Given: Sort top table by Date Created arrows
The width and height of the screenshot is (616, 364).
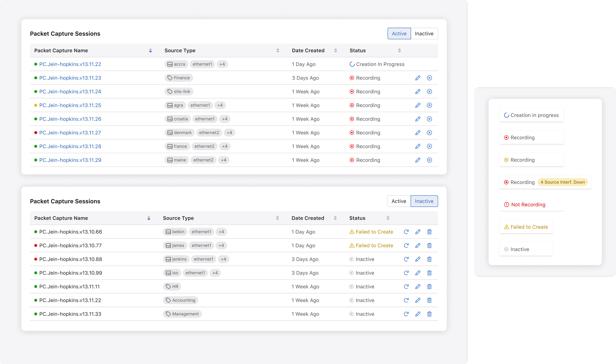Looking at the screenshot, I should click(x=335, y=50).
